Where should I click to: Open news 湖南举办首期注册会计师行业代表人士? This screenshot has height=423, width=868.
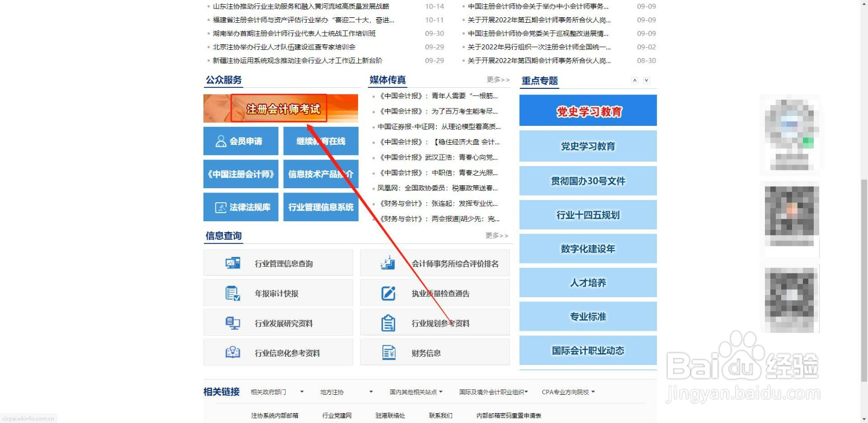click(x=294, y=34)
